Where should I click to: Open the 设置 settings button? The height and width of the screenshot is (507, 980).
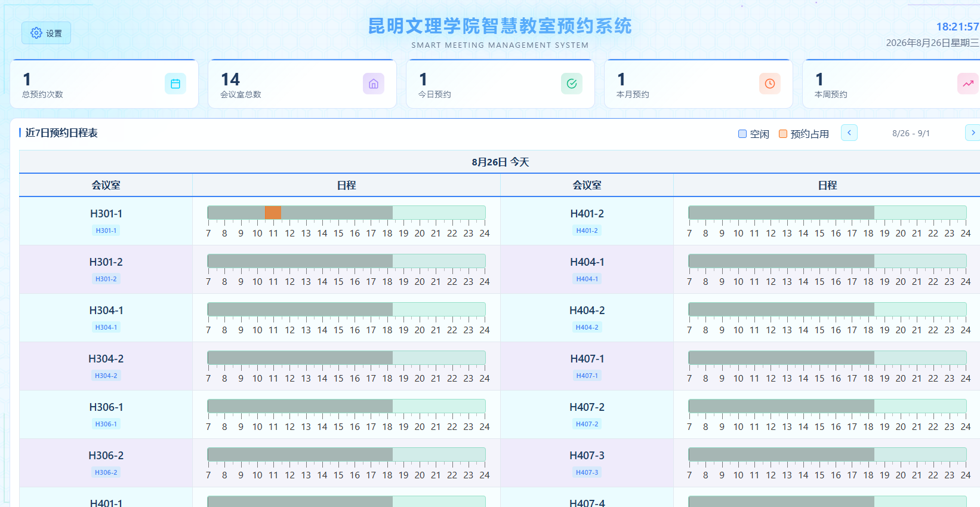click(46, 33)
